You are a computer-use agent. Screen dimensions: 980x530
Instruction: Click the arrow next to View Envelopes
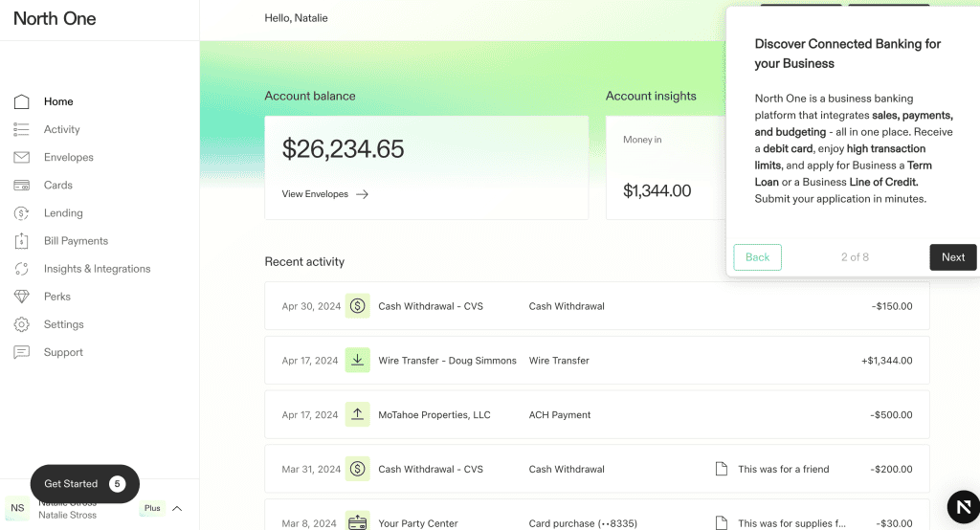pyautogui.click(x=362, y=194)
